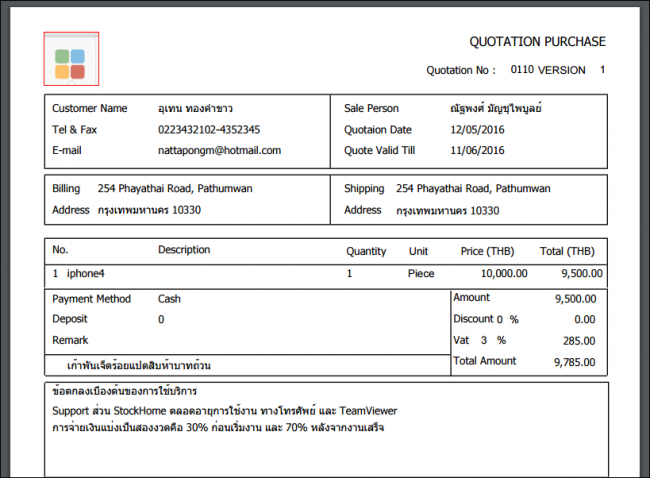
Task: Select item total 9,500.00 in iphone4 row
Action: click(x=582, y=274)
